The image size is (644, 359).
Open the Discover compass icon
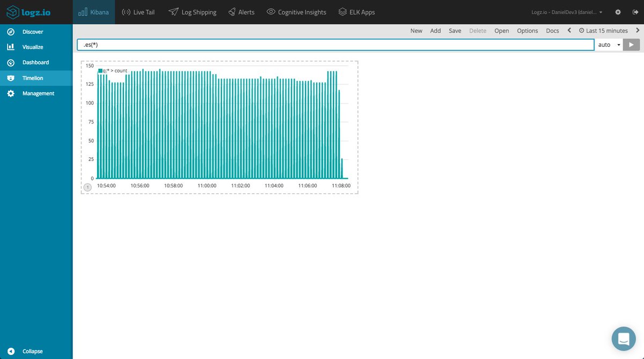[11, 32]
